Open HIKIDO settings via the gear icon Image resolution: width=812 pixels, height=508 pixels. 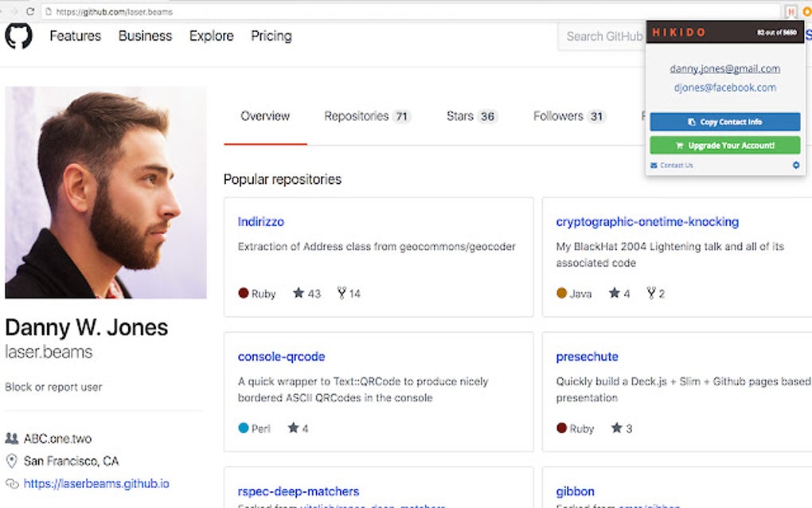(795, 165)
